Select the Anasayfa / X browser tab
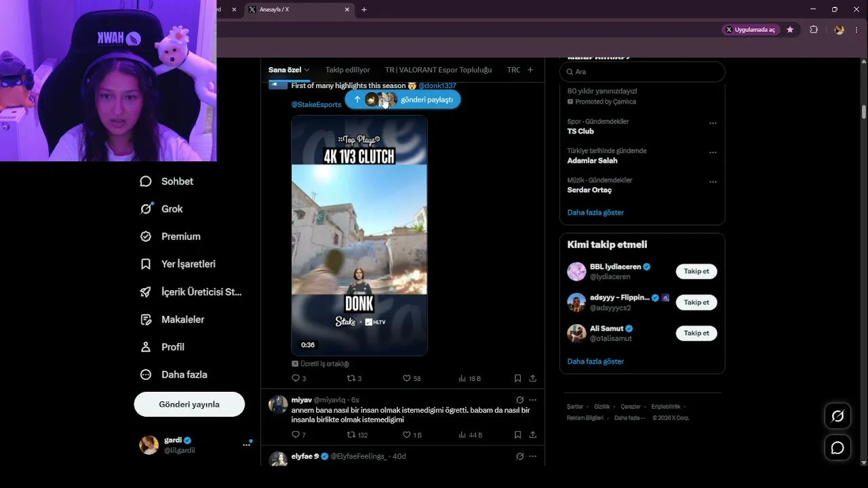Screen dimensions: 868x488 click(298, 9)
